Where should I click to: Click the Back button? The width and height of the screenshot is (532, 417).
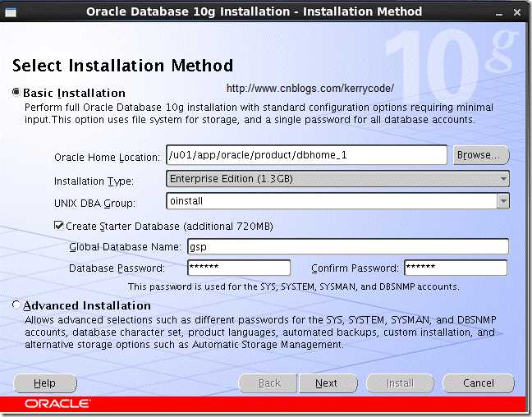tap(268, 383)
